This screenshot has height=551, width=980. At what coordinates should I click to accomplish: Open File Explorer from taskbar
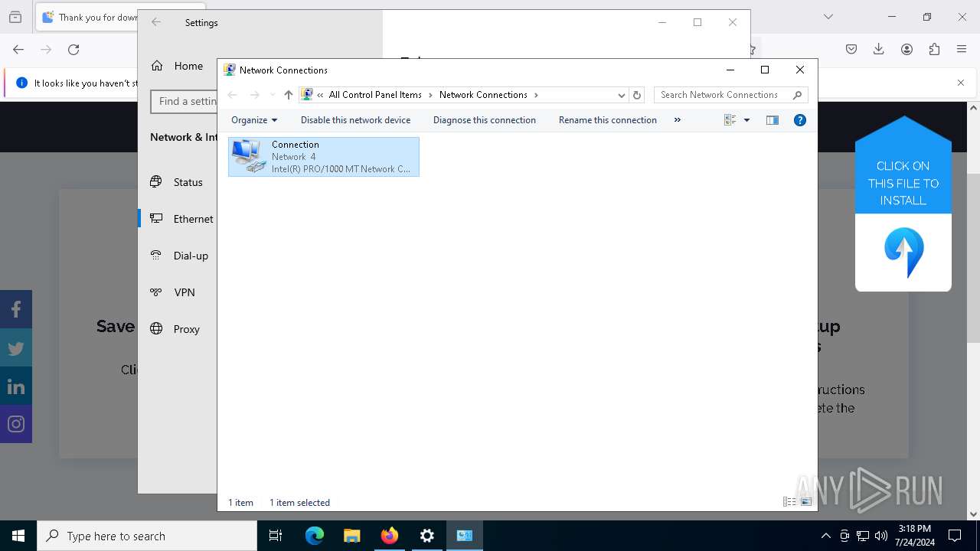351,536
